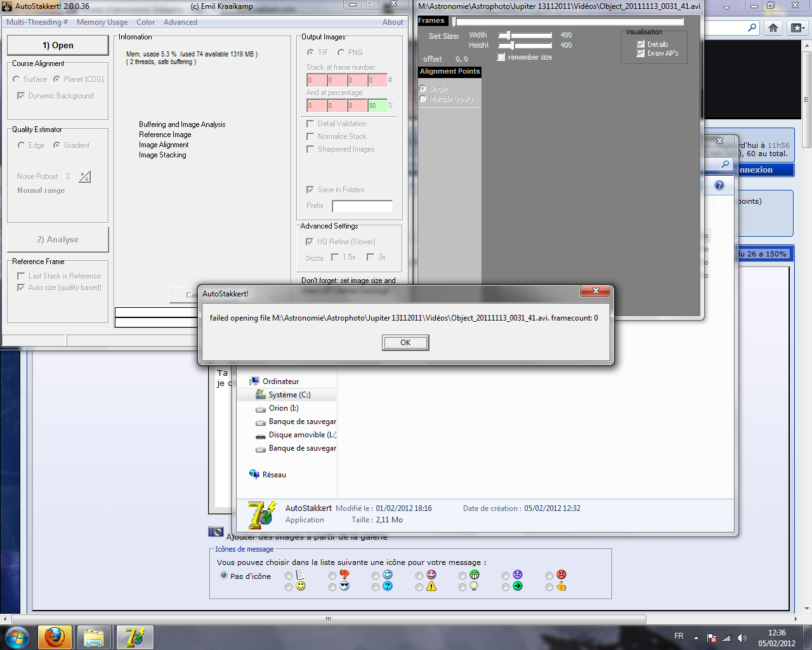Image resolution: width=812 pixels, height=650 pixels.
Task: Select PNG as output image format
Action: [x=341, y=53]
